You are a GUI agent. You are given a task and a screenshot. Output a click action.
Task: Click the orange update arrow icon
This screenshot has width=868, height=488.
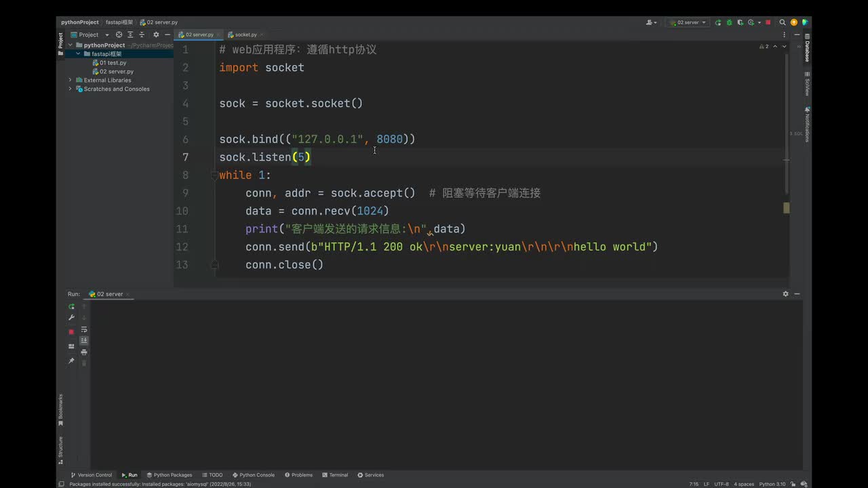[794, 22]
